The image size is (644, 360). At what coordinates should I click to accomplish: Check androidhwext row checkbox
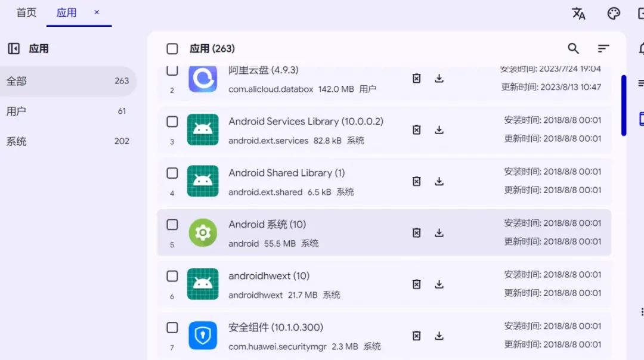pos(172,277)
